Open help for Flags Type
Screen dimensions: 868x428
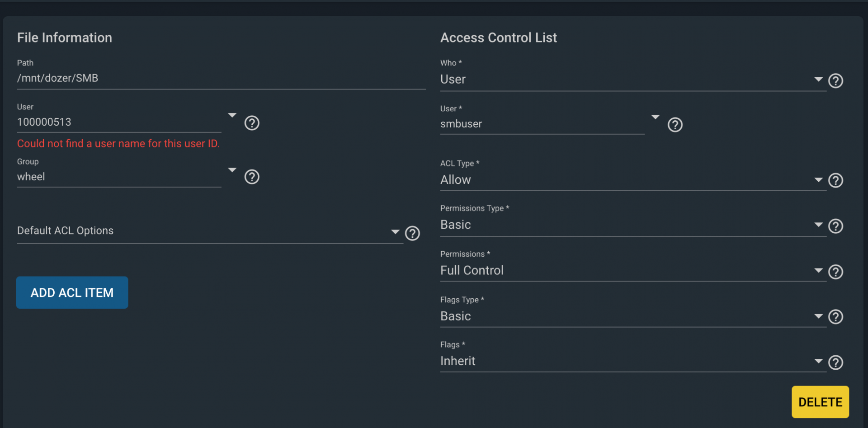[x=835, y=317]
